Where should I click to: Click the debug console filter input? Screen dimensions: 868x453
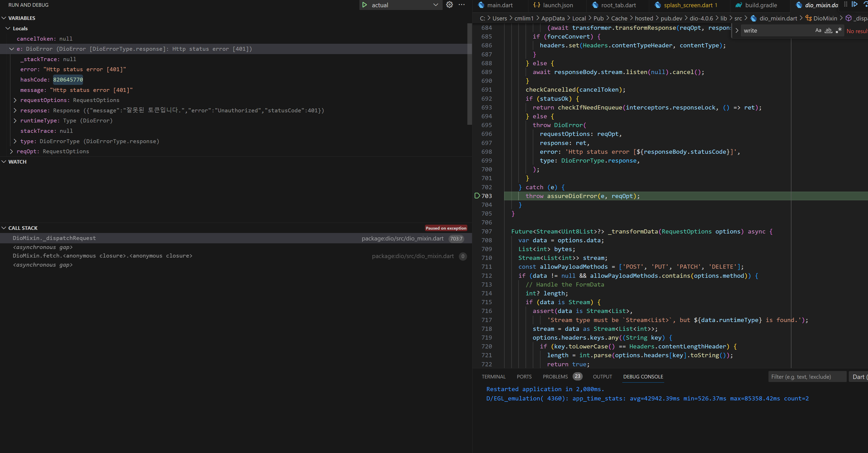pyautogui.click(x=807, y=377)
